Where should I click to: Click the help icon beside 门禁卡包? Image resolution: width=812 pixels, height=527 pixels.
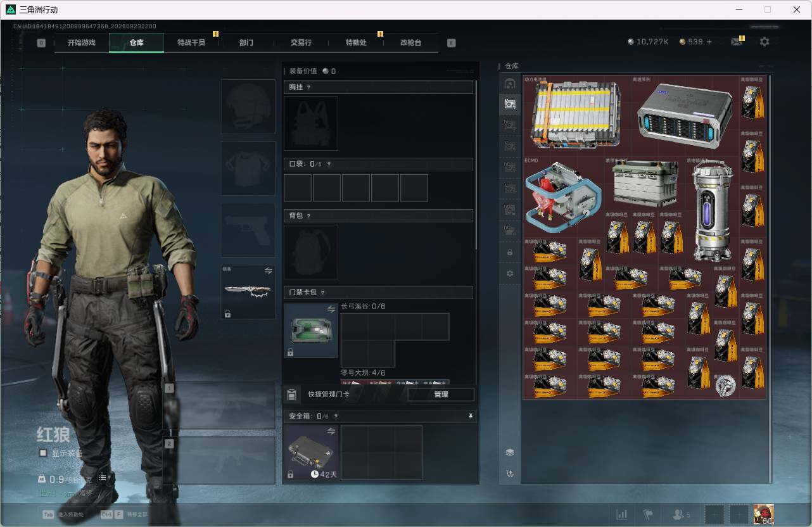point(323,293)
